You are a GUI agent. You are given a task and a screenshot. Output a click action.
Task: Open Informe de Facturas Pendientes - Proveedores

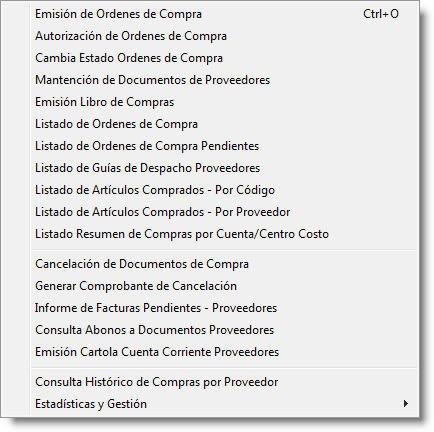point(225,308)
